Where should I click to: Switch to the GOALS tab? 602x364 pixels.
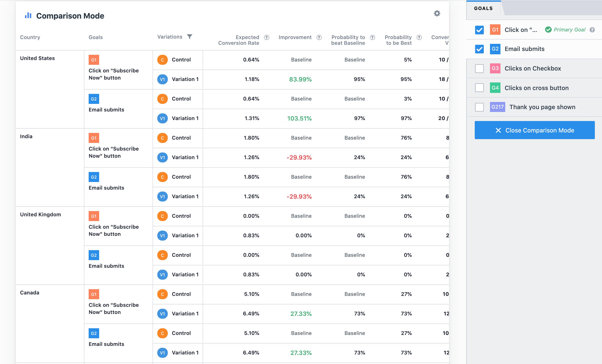[x=483, y=8]
